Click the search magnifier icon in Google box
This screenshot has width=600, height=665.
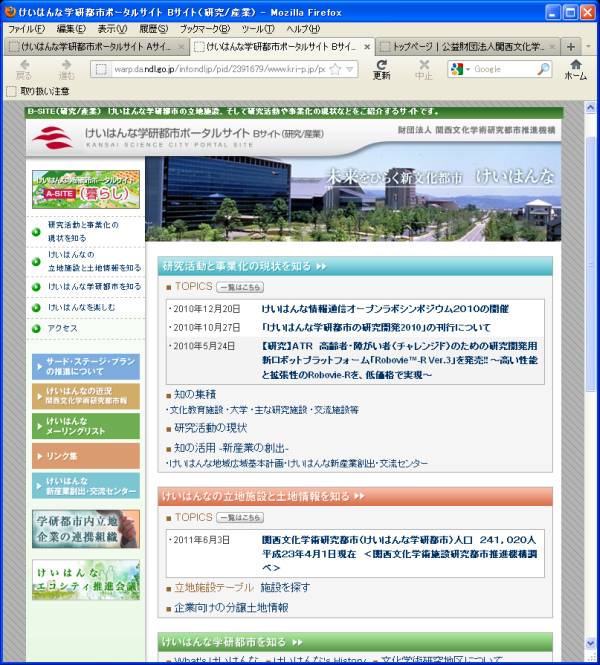pyautogui.click(x=542, y=69)
